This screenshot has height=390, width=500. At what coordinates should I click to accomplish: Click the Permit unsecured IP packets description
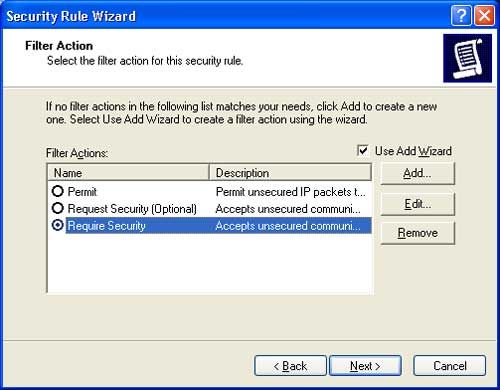point(291,192)
